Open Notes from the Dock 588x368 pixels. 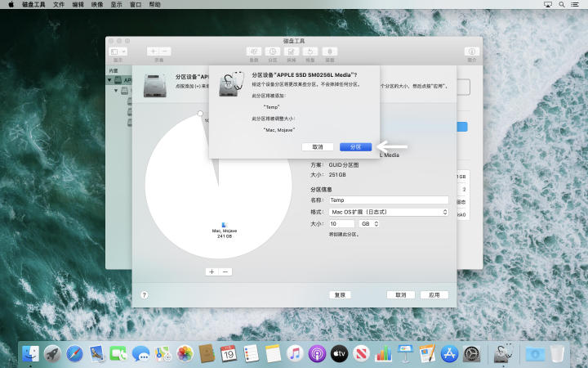click(x=273, y=354)
